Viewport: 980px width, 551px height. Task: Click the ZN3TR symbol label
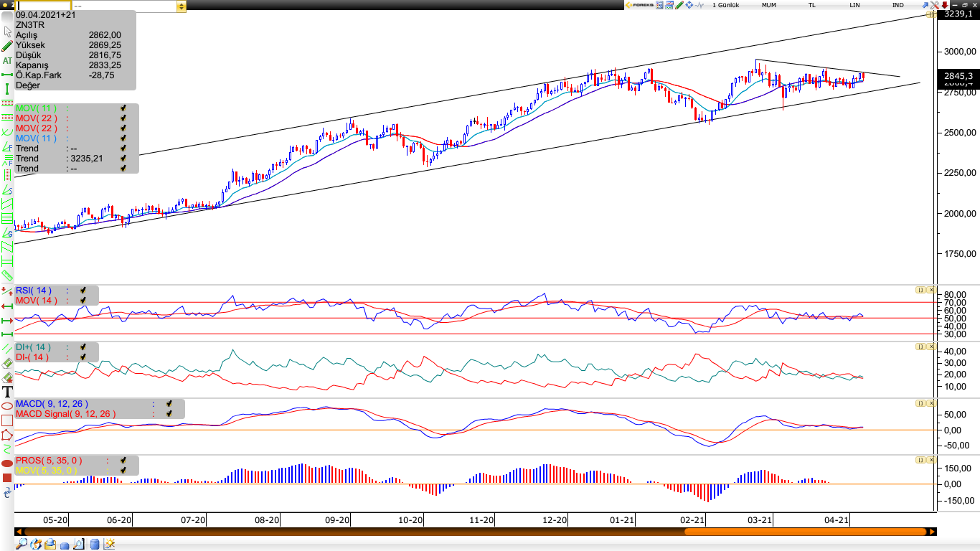point(30,24)
